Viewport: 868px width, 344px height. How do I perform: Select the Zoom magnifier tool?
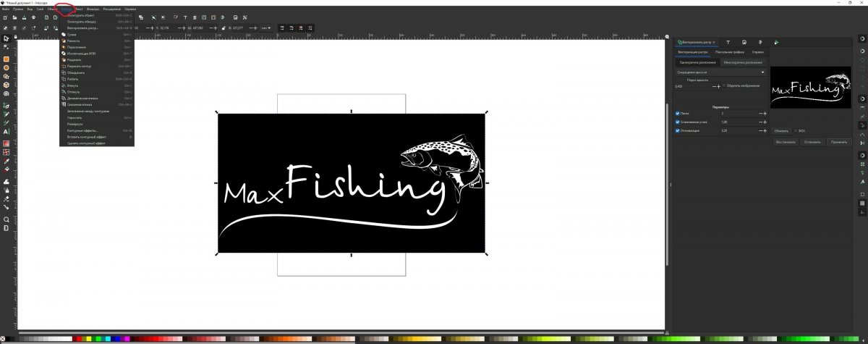[6, 219]
